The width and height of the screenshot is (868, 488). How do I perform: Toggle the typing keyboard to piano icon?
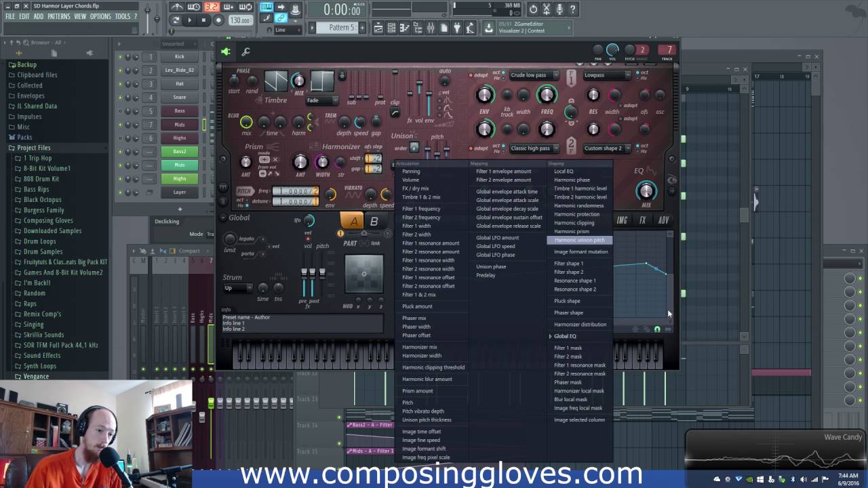(x=266, y=7)
